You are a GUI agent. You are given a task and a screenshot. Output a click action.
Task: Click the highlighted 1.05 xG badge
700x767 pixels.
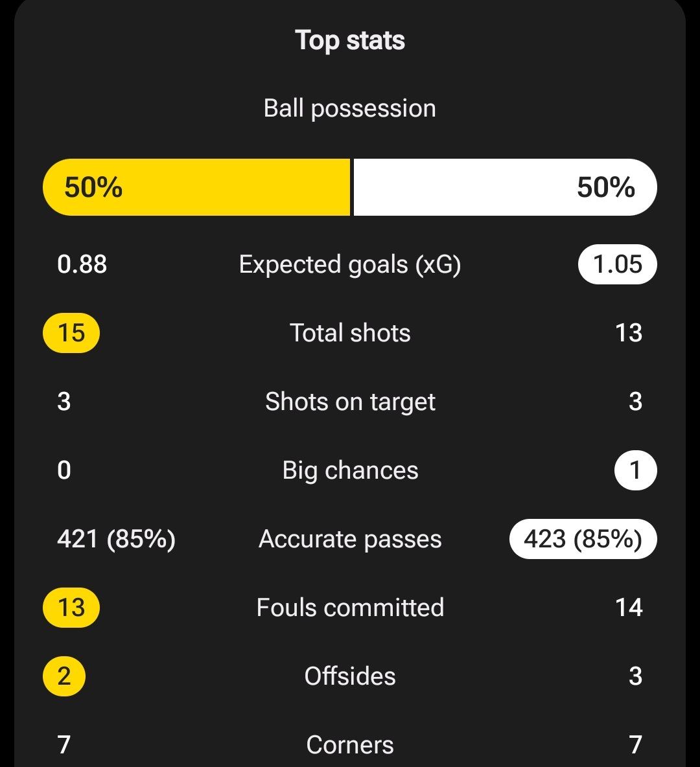point(616,264)
